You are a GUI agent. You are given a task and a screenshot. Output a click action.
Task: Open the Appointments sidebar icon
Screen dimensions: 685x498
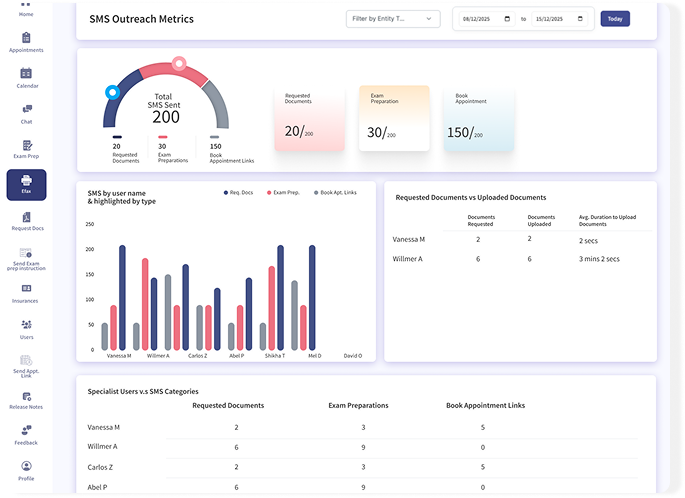tap(26, 38)
